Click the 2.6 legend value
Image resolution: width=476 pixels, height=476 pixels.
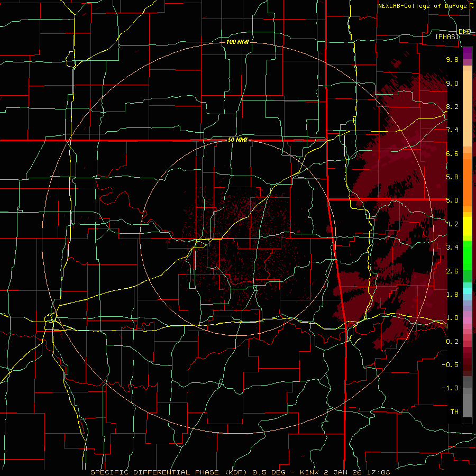[452, 271]
